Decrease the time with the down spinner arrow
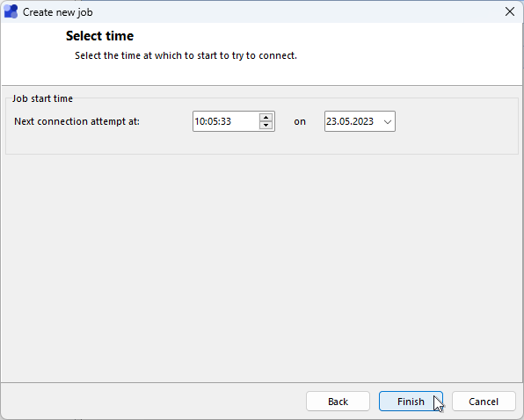The image size is (524, 420). 266,125
